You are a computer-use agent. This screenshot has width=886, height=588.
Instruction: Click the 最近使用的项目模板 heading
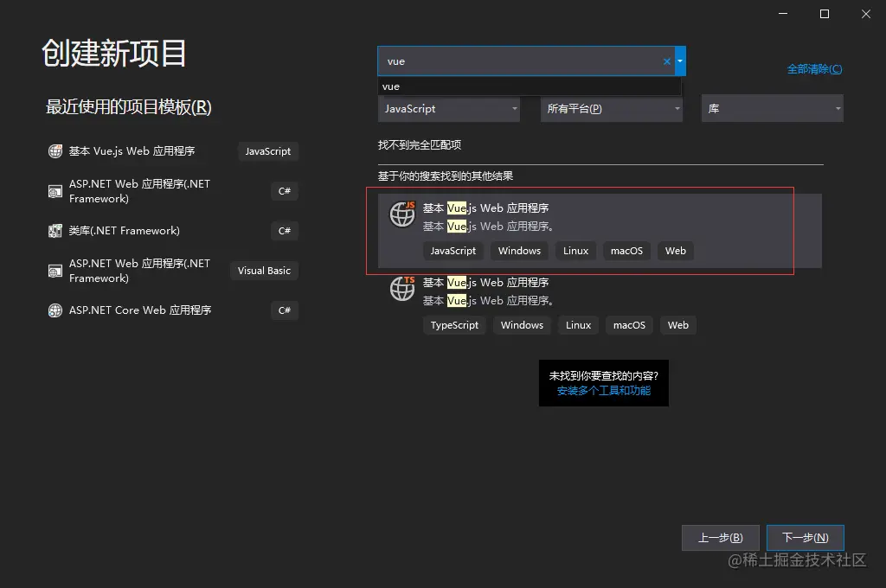(129, 106)
